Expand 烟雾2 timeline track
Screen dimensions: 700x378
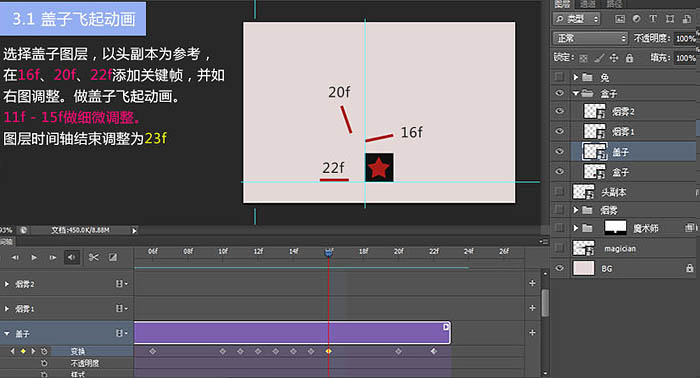[x=7, y=284]
